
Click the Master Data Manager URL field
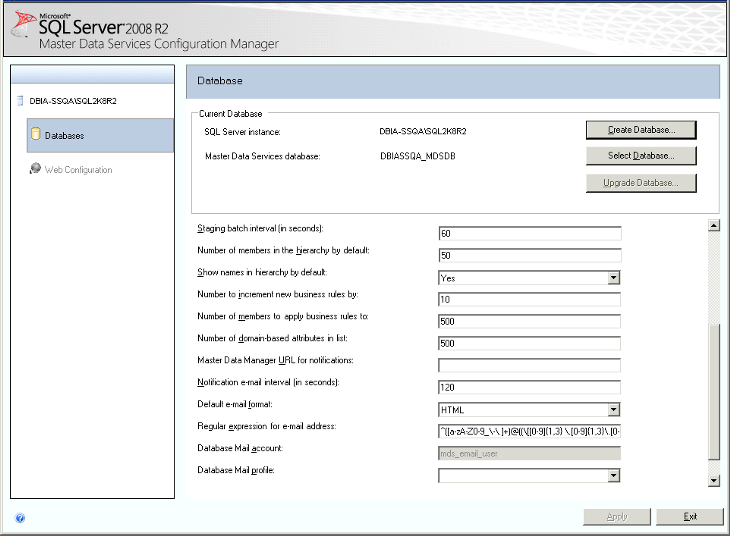tap(529, 365)
